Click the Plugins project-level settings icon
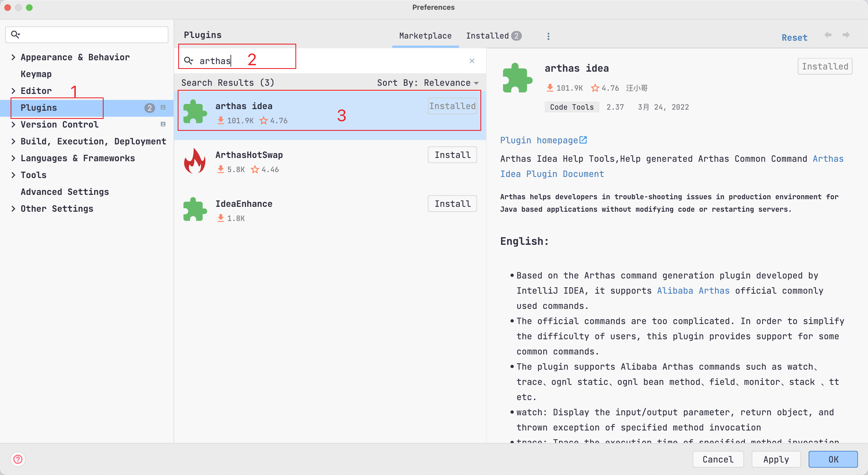The image size is (868, 475). 163,107
